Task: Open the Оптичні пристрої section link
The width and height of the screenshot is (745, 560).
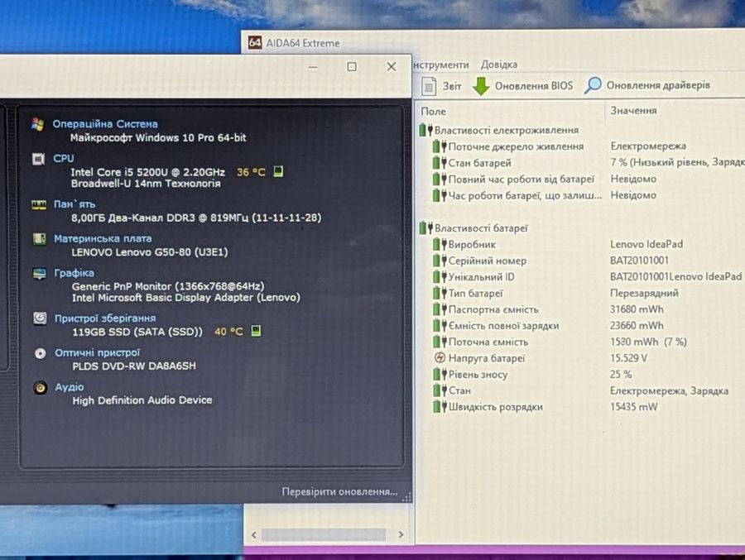Action: click(97, 353)
